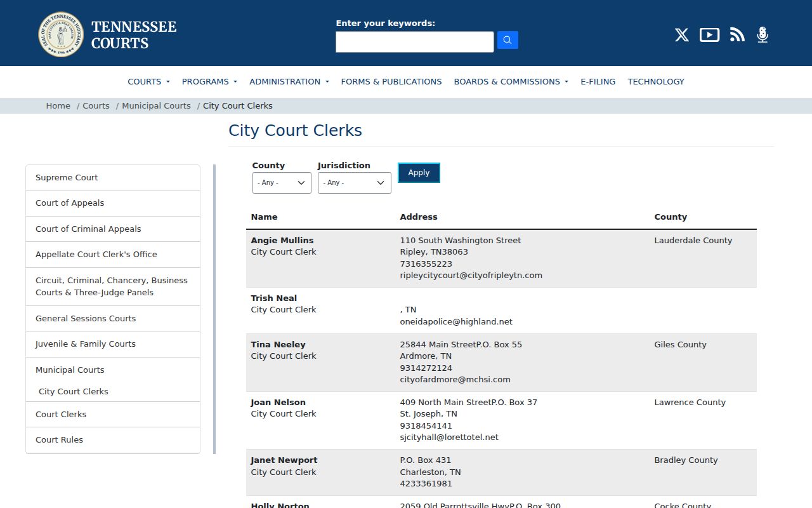Open Court of Criminal Appeals sidebar link
The width and height of the screenshot is (812, 508).
[x=113, y=229]
